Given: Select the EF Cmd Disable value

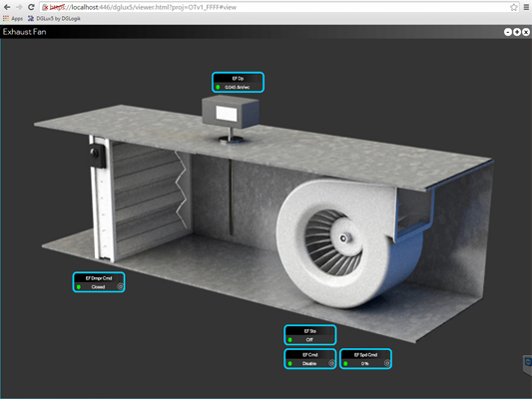Looking at the screenshot, I should [x=309, y=363].
